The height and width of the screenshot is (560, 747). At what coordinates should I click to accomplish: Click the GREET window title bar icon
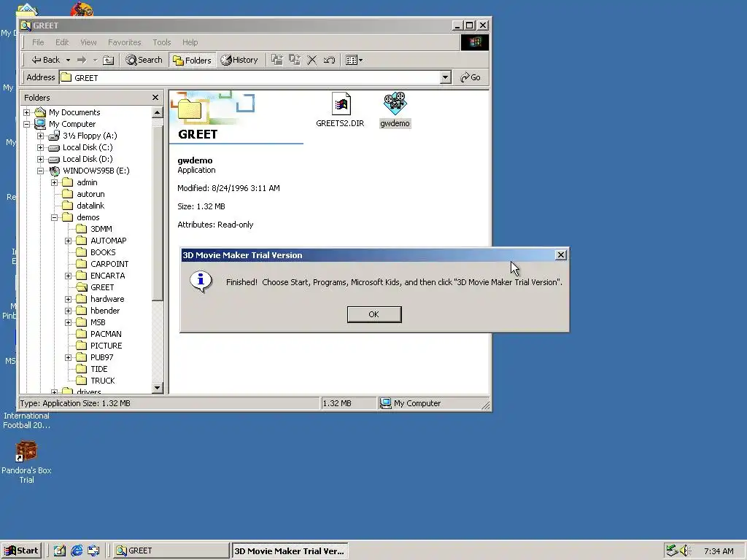[x=26, y=26]
